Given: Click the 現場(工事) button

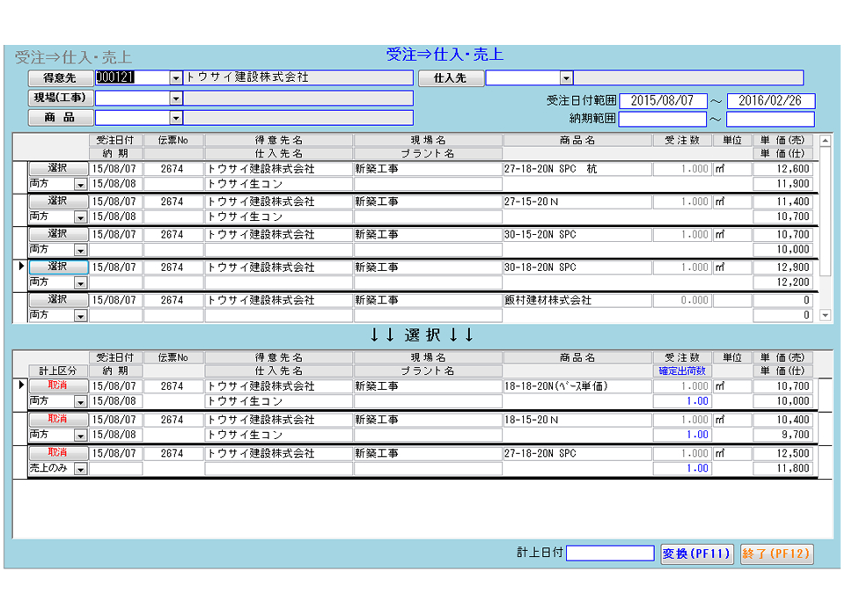Looking at the screenshot, I should [59, 98].
